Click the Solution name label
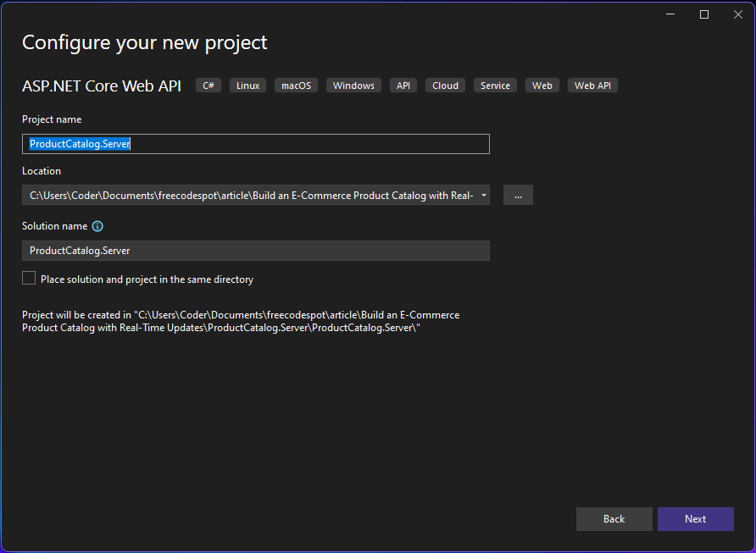Viewport: 756px width, 553px height. pos(55,226)
